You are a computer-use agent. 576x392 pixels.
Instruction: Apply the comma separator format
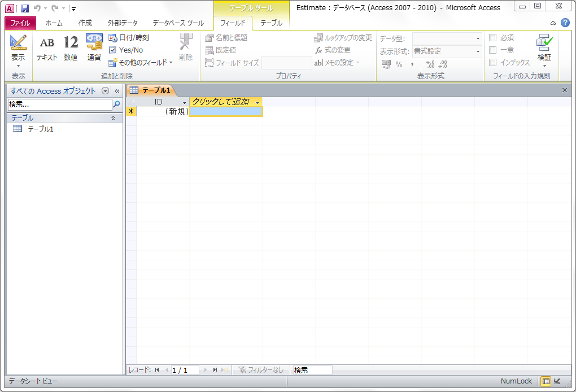pos(413,64)
